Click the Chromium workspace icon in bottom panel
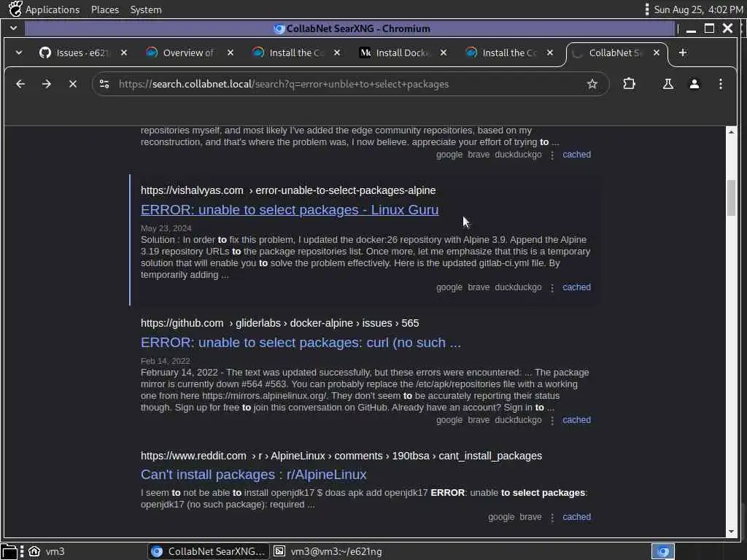This screenshot has height=560, width=747. [x=663, y=551]
